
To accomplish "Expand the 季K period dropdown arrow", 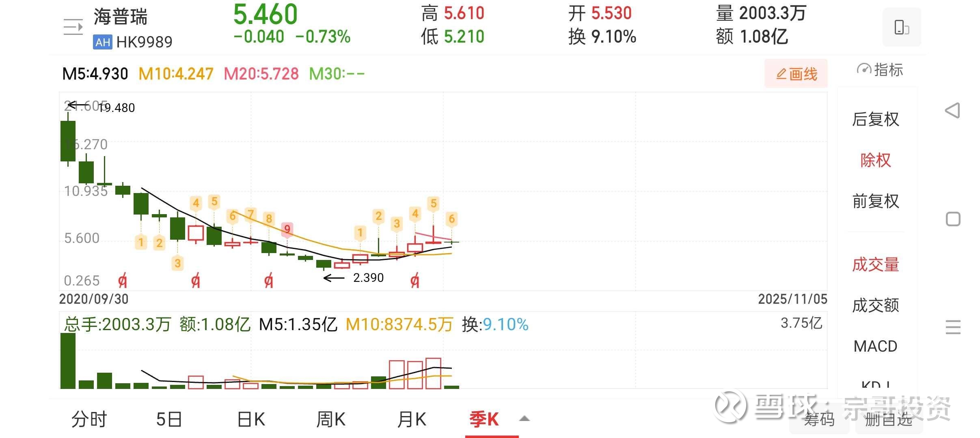I will click(525, 419).
